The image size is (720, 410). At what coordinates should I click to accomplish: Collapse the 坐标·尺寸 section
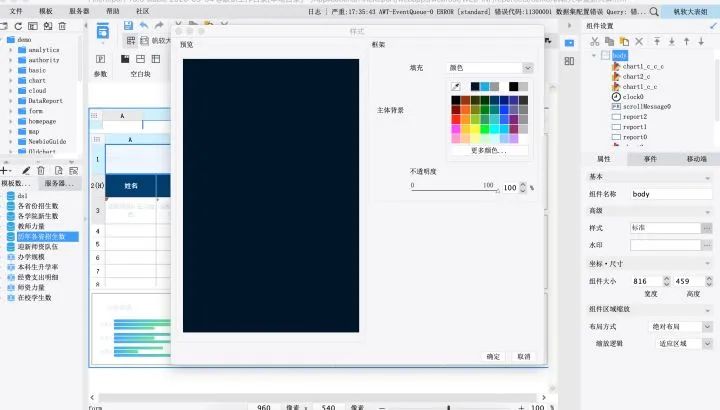pos(707,264)
